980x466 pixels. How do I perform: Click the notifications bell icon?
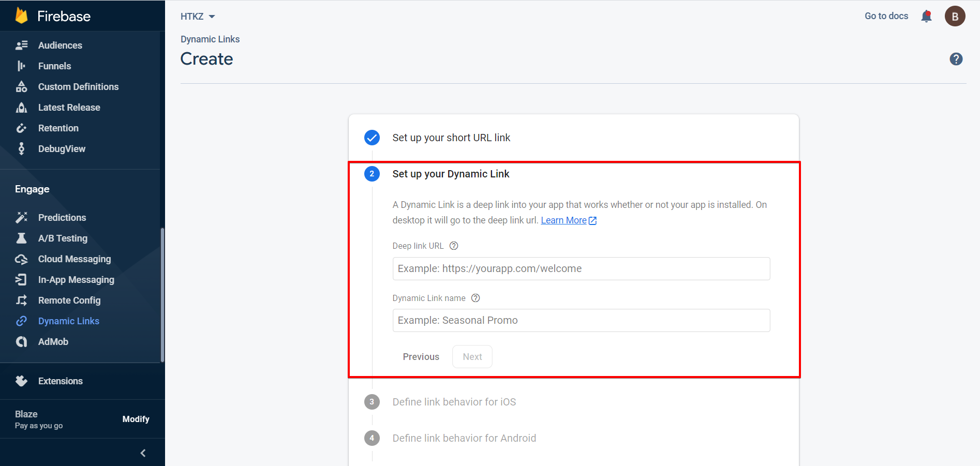tap(926, 17)
